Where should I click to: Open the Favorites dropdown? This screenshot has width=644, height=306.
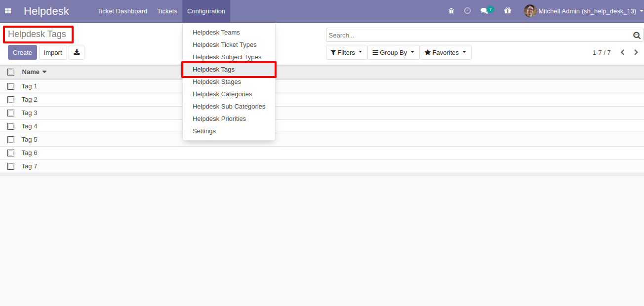click(x=445, y=52)
